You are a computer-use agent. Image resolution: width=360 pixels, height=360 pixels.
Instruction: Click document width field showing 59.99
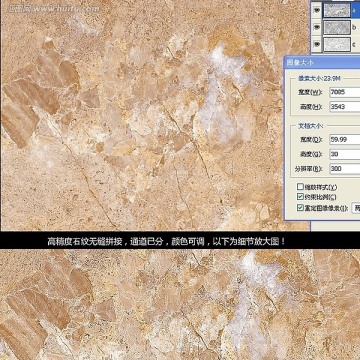345,139
